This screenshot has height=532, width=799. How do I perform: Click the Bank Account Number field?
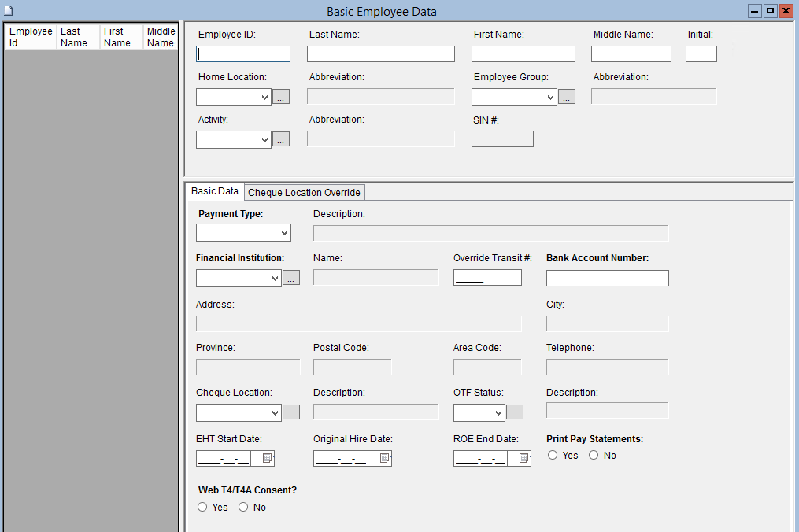point(607,279)
